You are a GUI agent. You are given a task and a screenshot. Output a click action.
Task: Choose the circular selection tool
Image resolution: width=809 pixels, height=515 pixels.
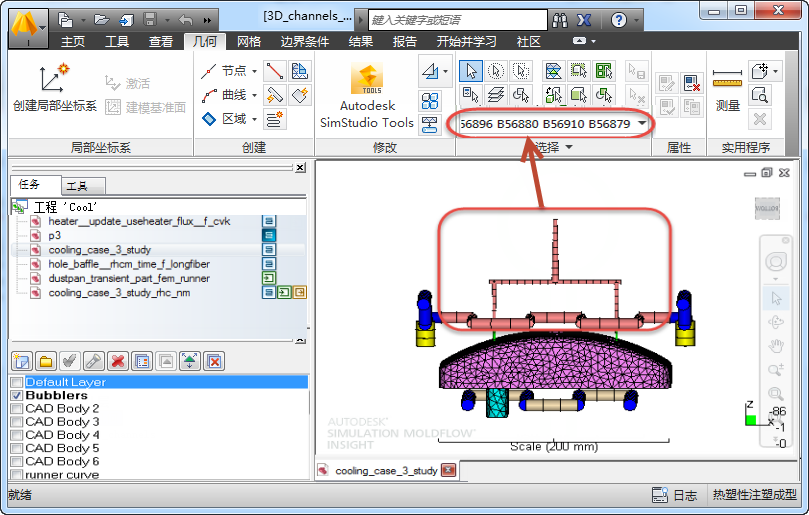coord(496,71)
